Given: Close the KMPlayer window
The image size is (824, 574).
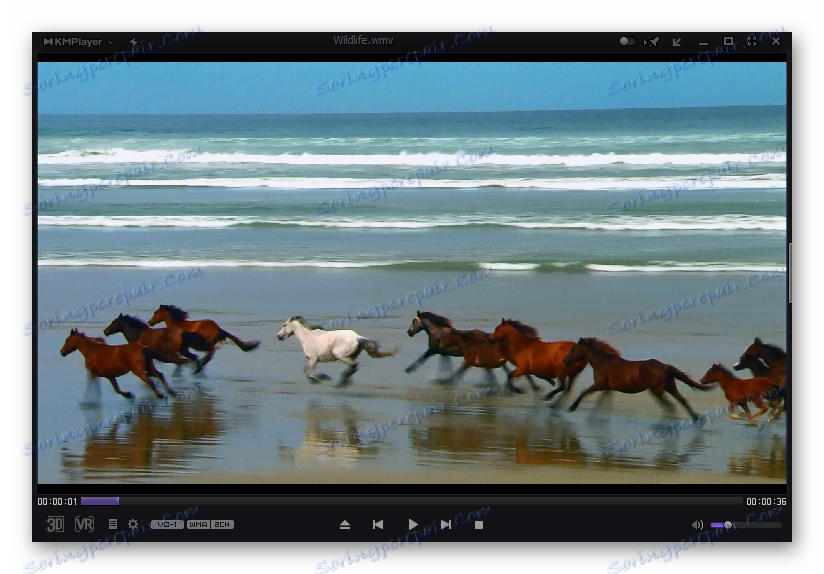Looking at the screenshot, I should tap(776, 41).
